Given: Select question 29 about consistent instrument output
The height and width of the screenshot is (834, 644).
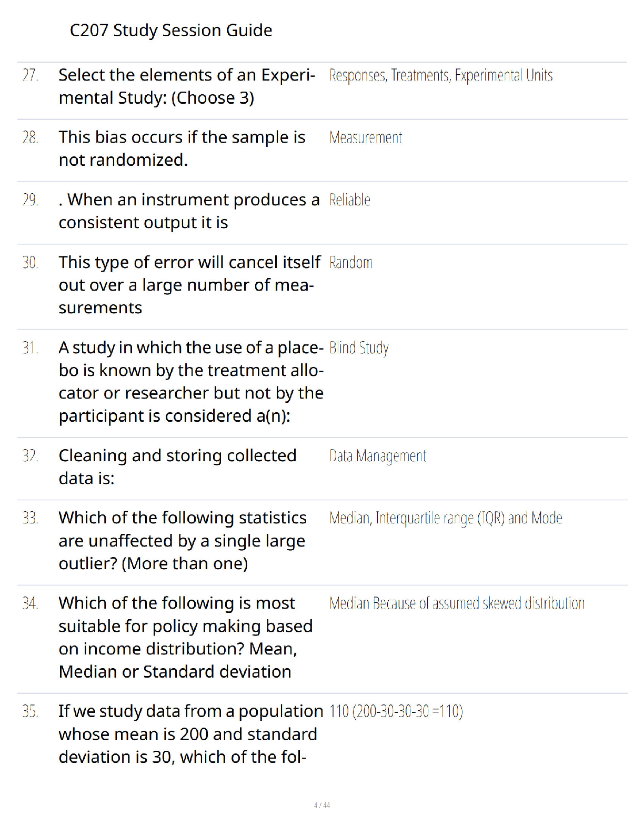Looking at the screenshot, I should (189, 211).
